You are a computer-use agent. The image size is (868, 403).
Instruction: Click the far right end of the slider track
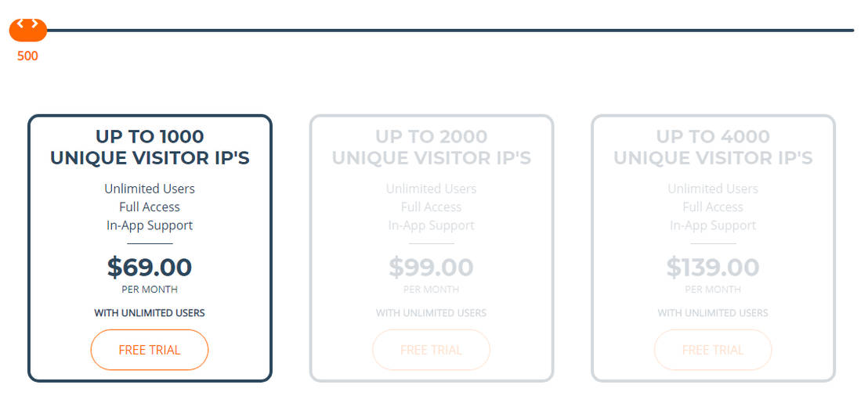[851, 31]
